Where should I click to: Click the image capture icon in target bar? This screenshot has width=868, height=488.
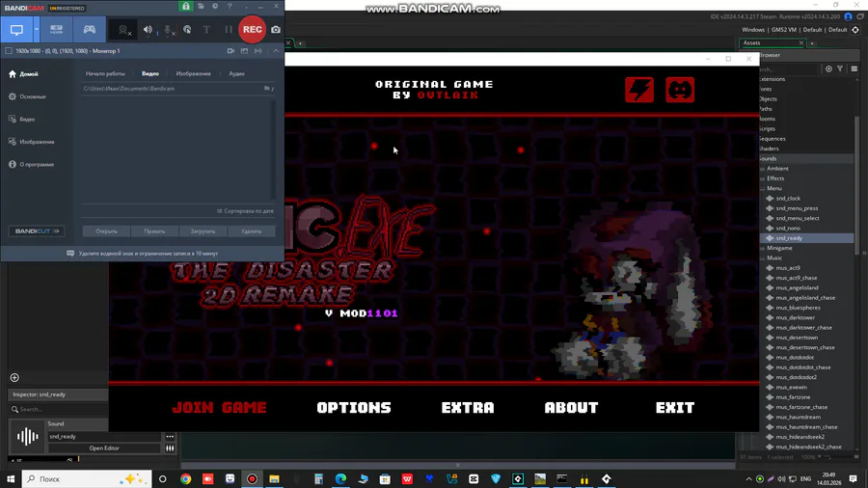[x=244, y=51]
